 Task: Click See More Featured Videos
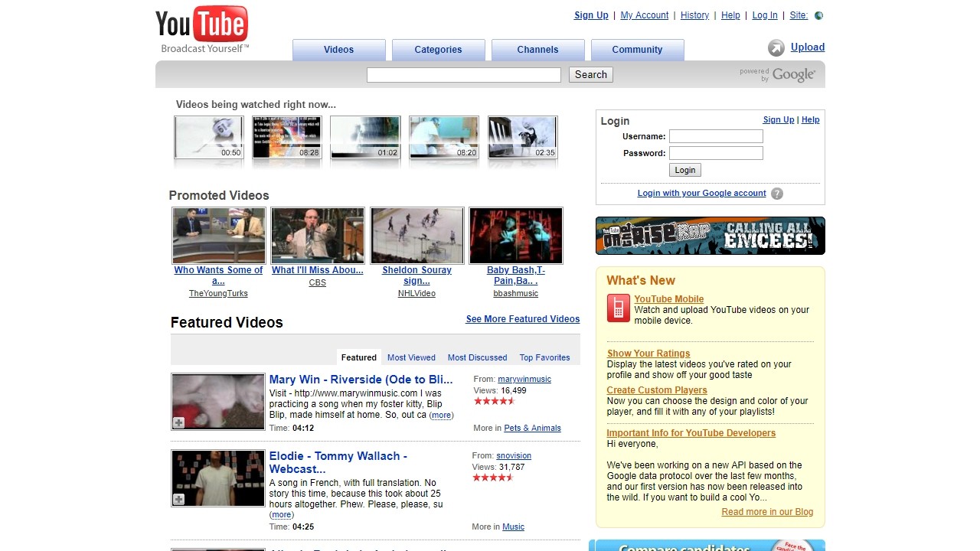(523, 319)
